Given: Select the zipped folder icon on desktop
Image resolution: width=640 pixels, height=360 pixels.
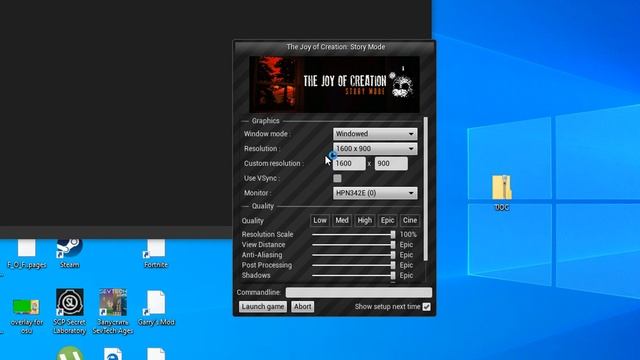Looking at the screenshot, I should pos(502,193).
